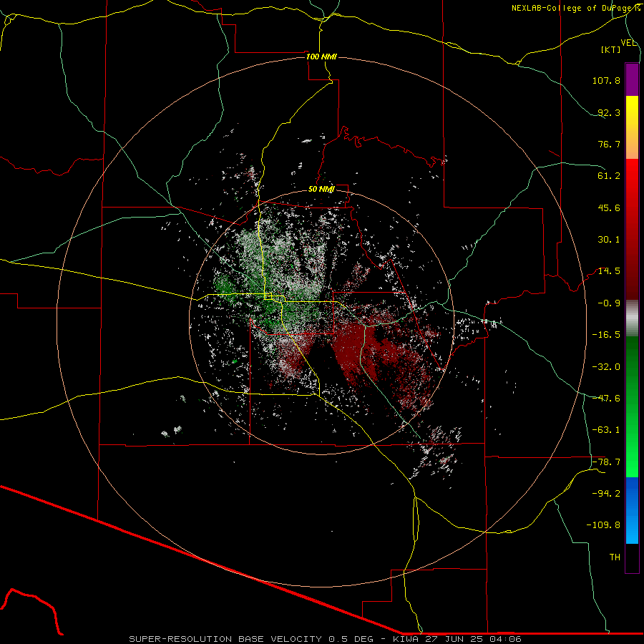Pick the purple segment of the color bar

[632, 79]
